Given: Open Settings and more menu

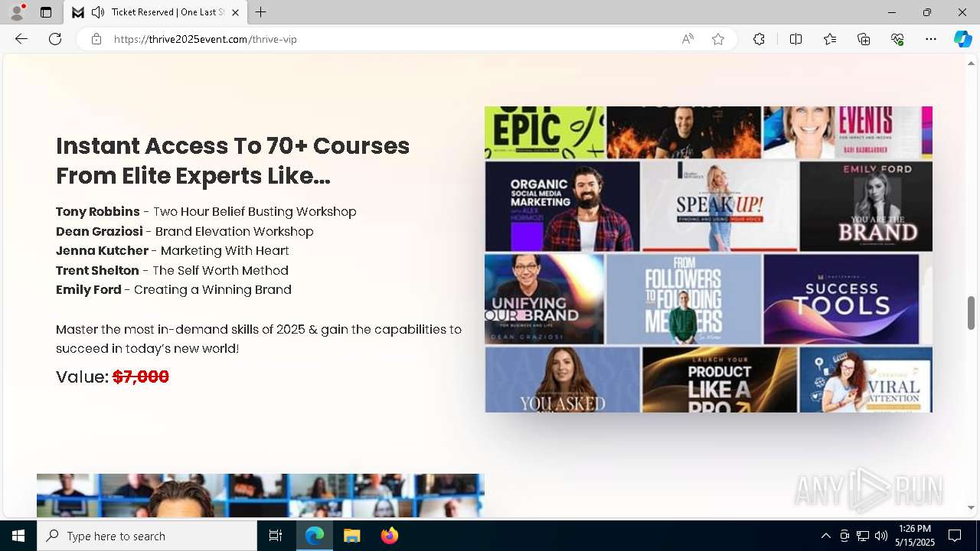Looking at the screenshot, I should [931, 39].
